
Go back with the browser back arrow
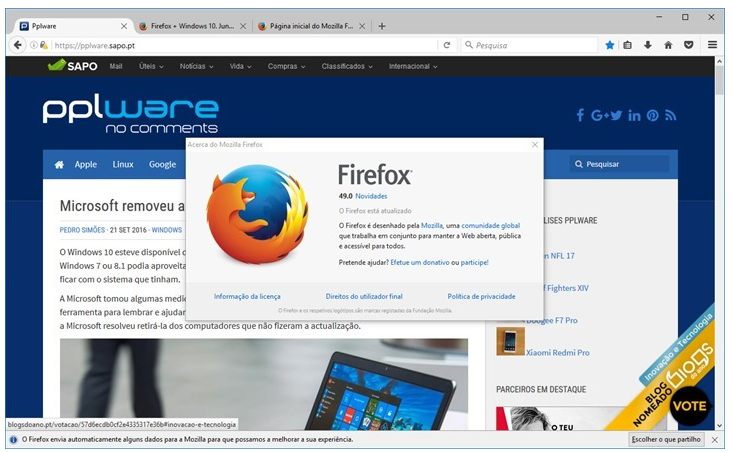pos(17,45)
